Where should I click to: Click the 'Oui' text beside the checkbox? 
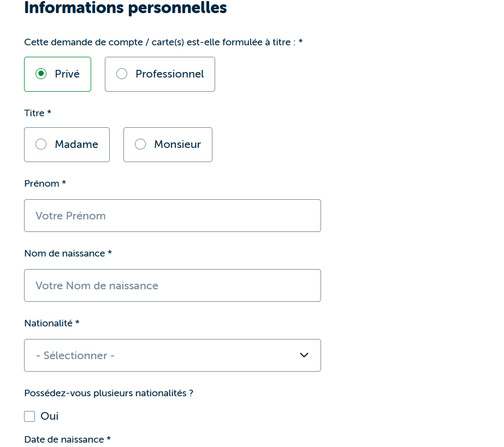click(x=50, y=416)
